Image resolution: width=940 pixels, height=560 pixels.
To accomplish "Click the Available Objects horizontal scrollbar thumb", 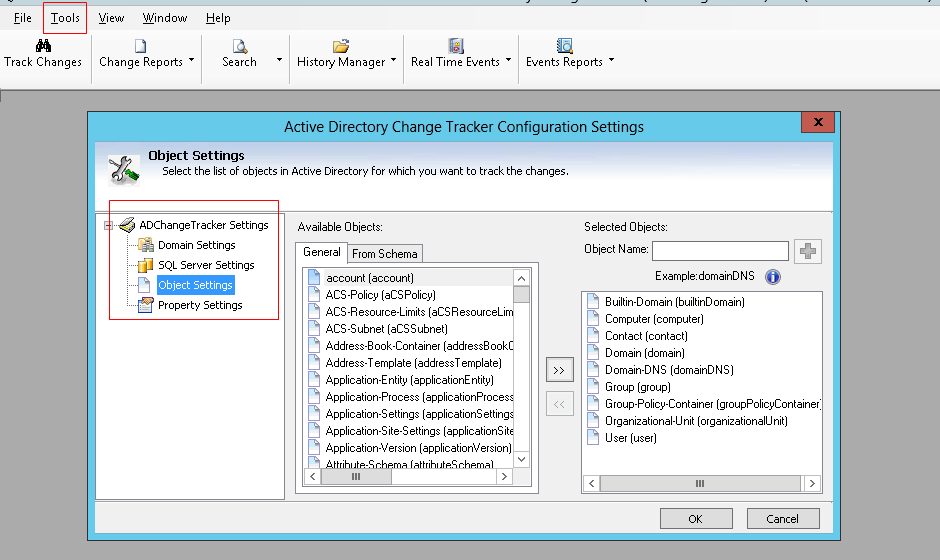I will 356,476.
